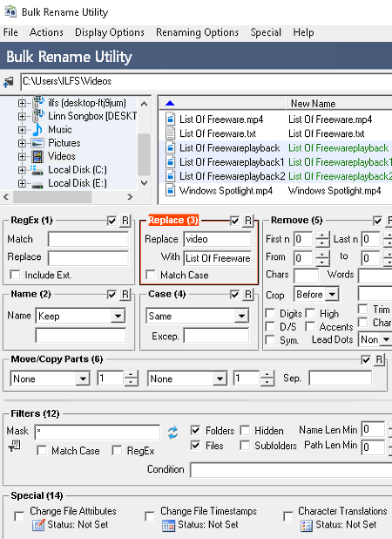Click the folder browse icon beside path field

(x=8, y=82)
